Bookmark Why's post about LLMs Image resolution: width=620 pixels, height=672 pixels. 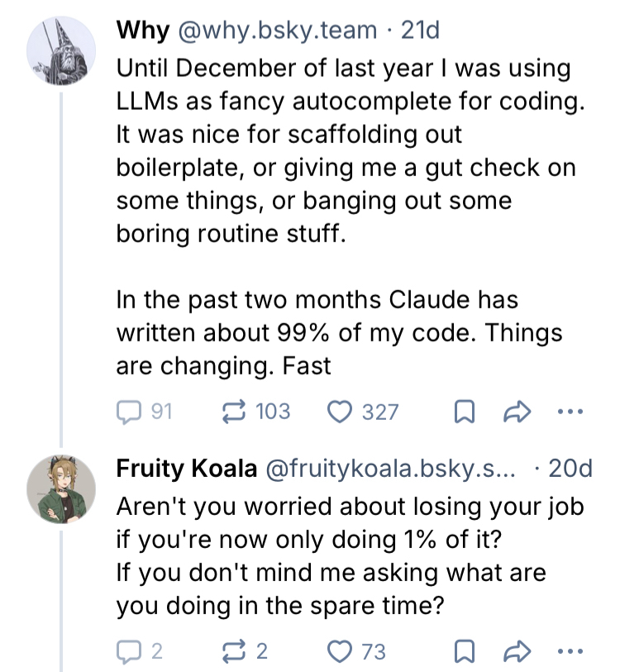tap(465, 411)
